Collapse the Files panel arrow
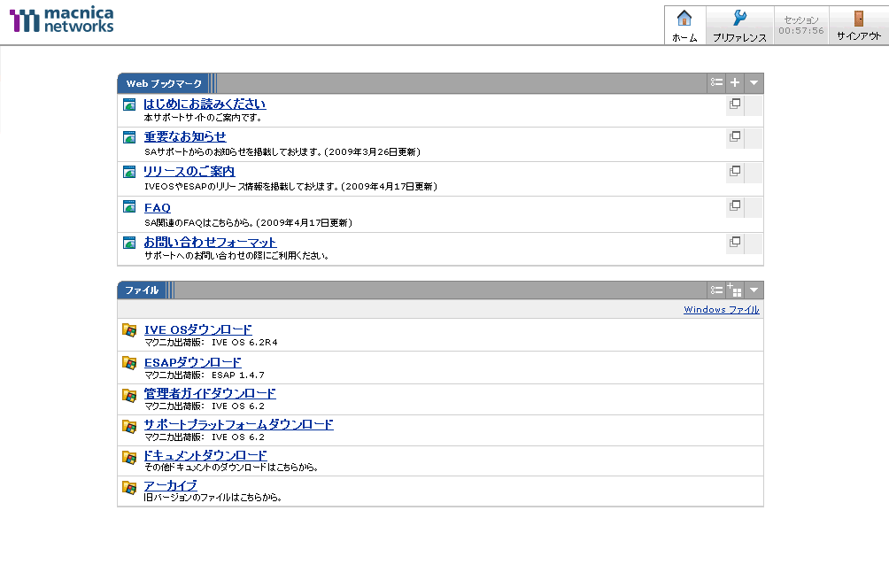The image size is (889, 588). pos(754,290)
